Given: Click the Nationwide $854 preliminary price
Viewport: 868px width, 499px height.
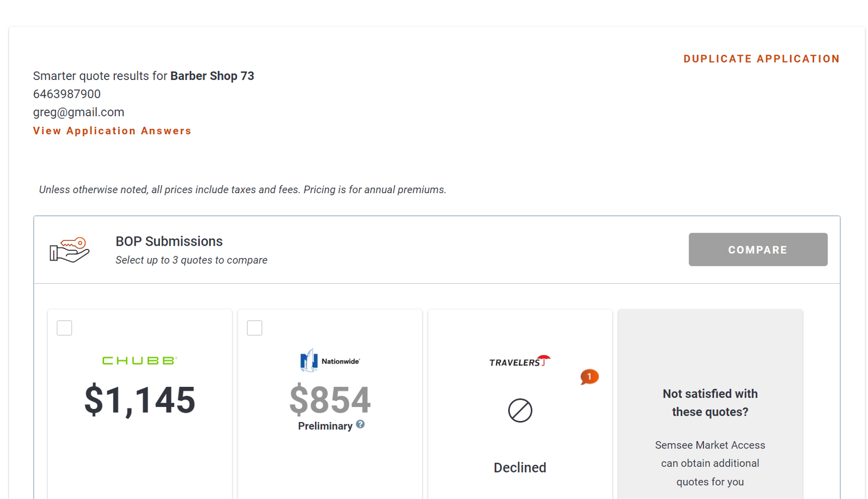Looking at the screenshot, I should coord(330,400).
